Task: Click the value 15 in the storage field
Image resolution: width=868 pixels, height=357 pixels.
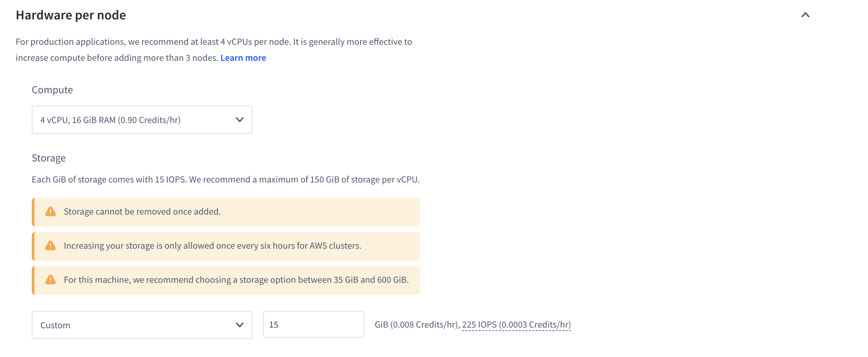Action: (x=273, y=325)
